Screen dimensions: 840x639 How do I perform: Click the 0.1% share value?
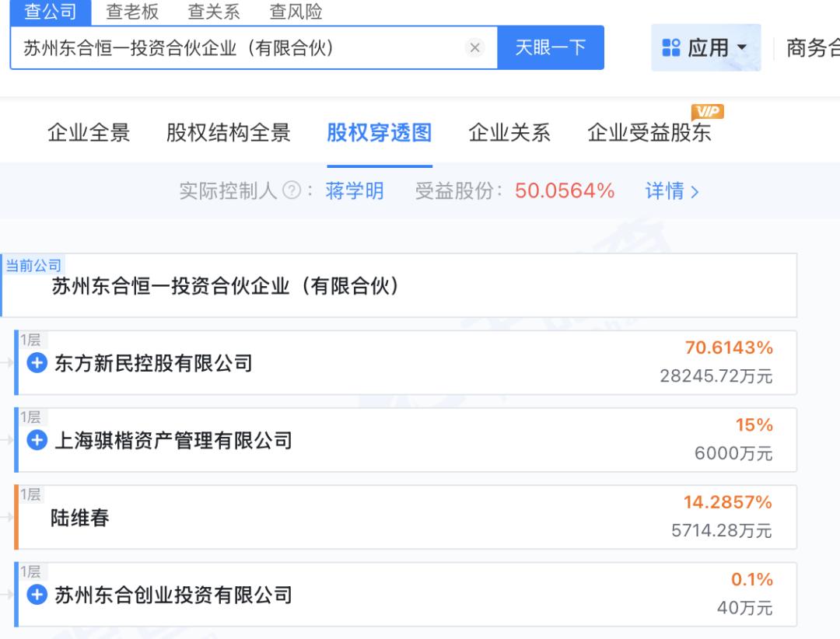coord(752,579)
